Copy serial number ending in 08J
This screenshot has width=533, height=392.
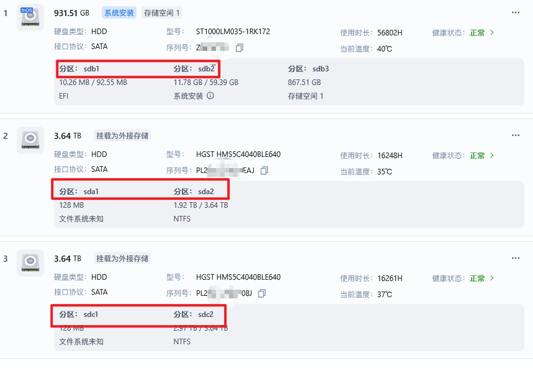tap(262, 293)
